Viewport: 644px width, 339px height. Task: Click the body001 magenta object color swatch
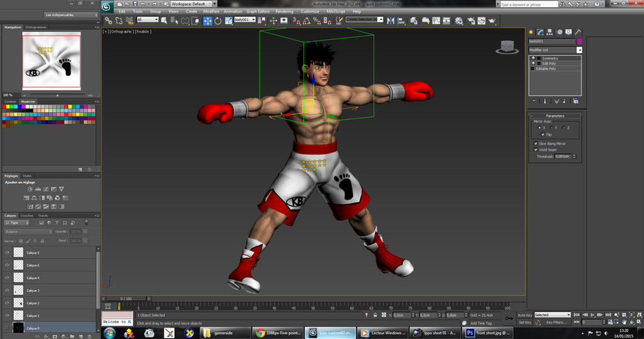coord(579,41)
